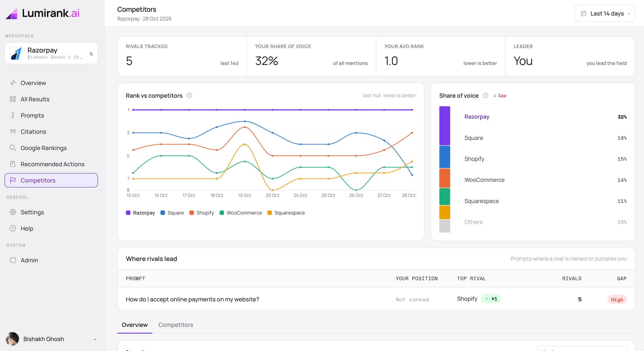Click the 1pp decrease indicator
The height and width of the screenshot is (351, 644).
tap(500, 95)
